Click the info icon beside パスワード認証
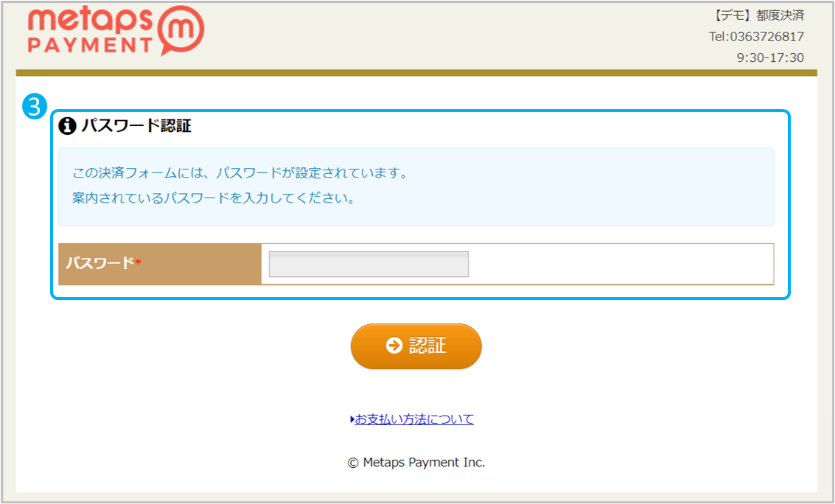The image size is (835, 504). point(67,126)
